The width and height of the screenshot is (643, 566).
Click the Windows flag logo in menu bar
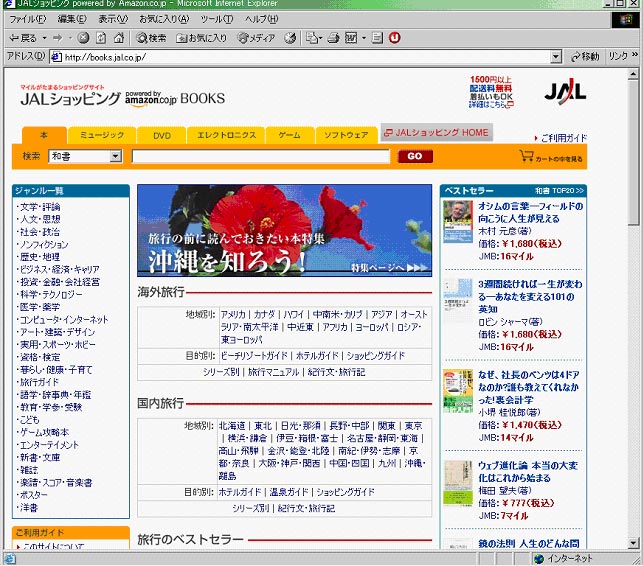[x=625, y=19]
